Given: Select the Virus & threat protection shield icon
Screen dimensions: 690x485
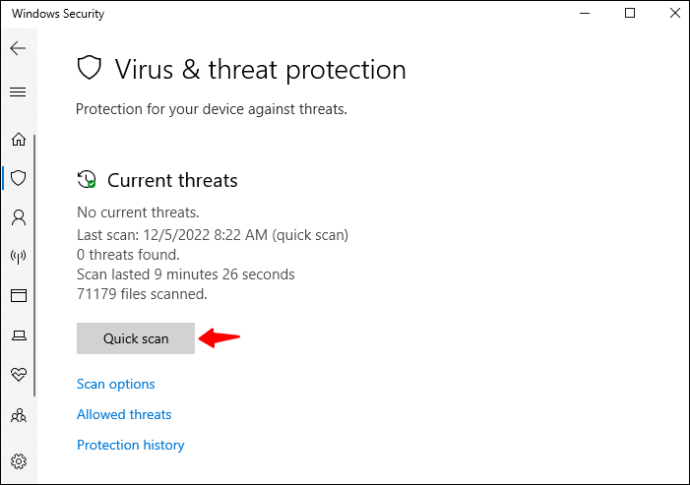Looking at the screenshot, I should [x=18, y=178].
